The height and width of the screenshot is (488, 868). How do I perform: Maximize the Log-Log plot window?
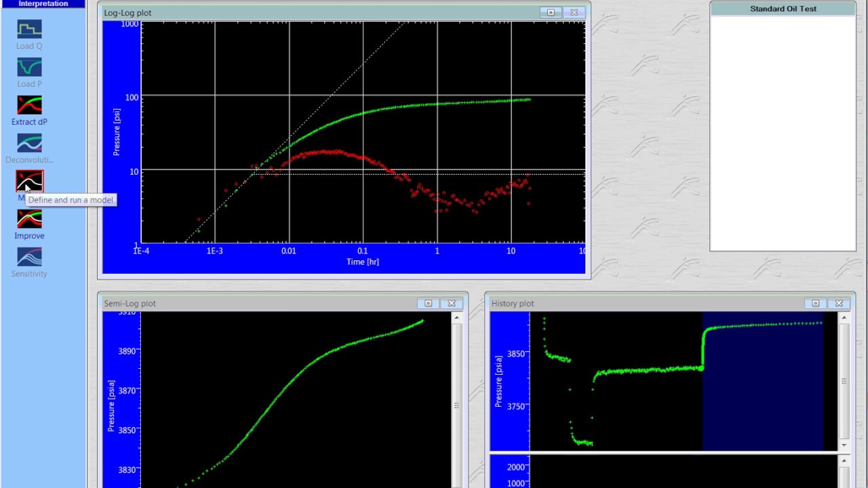tap(551, 12)
